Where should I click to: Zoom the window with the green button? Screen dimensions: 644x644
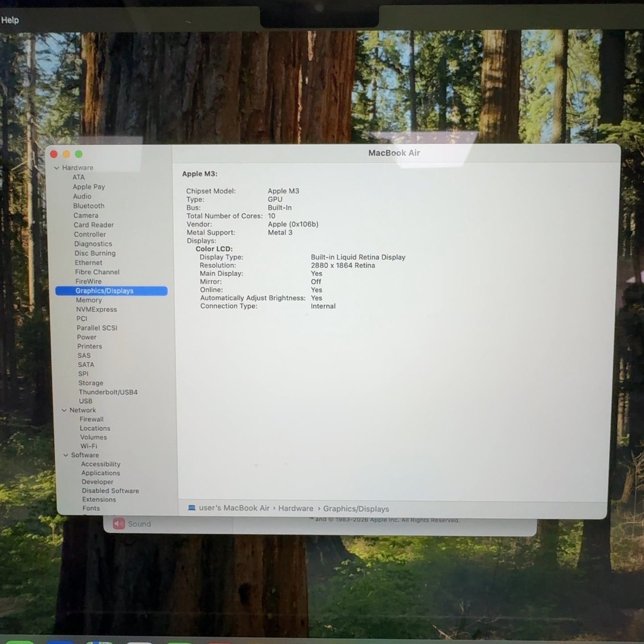click(79, 154)
